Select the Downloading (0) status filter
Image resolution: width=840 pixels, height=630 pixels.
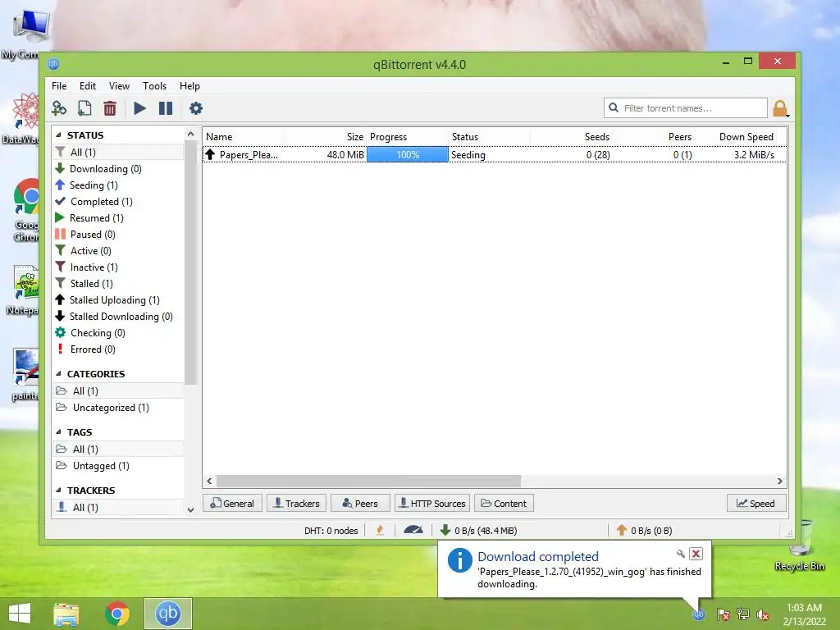tap(118, 169)
